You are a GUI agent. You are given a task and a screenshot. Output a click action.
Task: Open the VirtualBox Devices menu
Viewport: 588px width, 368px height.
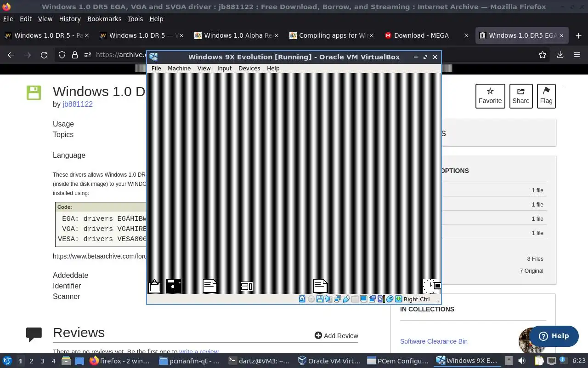click(x=249, y=68)
